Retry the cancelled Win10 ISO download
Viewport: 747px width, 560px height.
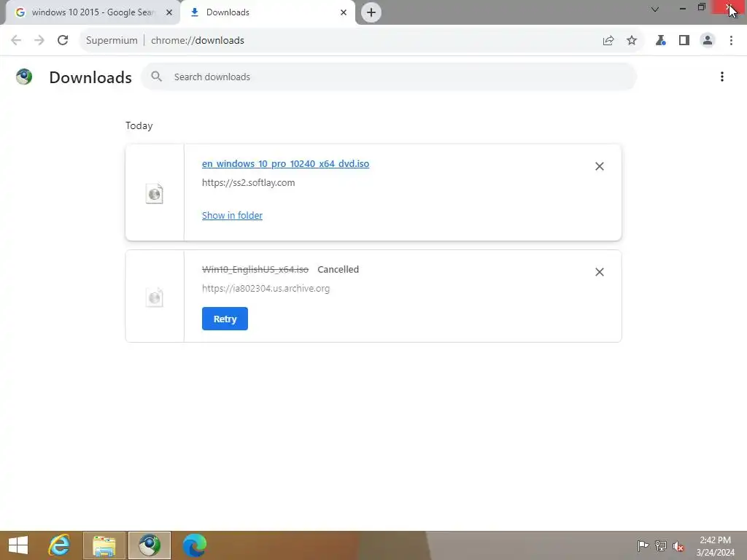click(x=225, y=319)
